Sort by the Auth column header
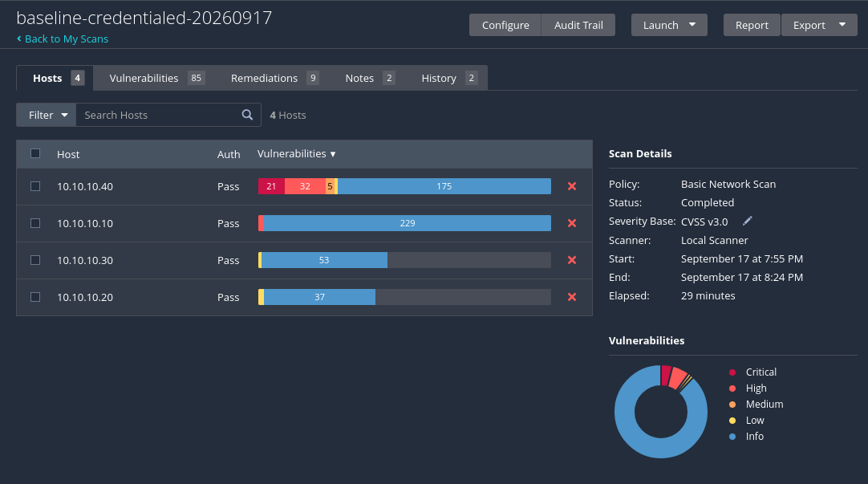The image size is (868, 484). [x=229, y=154]
